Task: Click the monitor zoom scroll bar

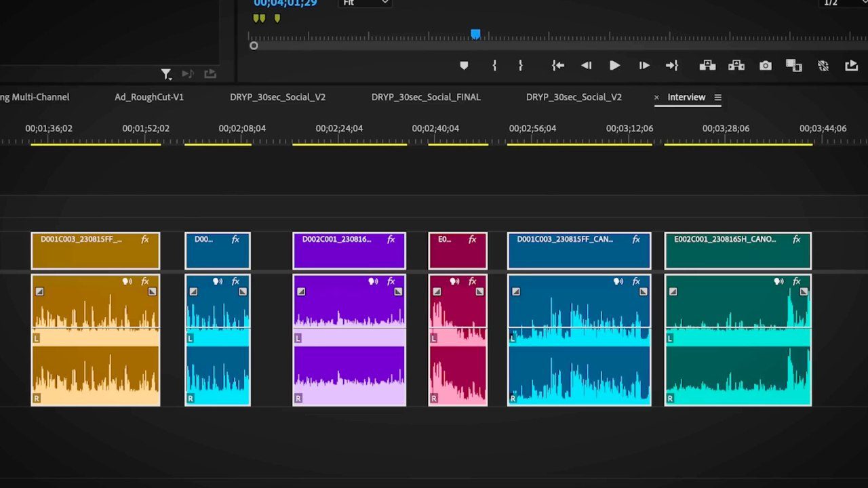Action: [x=560, y=46]
